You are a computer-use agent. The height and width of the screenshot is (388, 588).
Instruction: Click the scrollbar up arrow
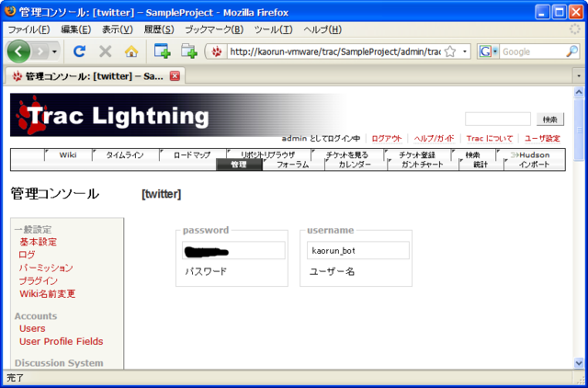tap(579, 92)
